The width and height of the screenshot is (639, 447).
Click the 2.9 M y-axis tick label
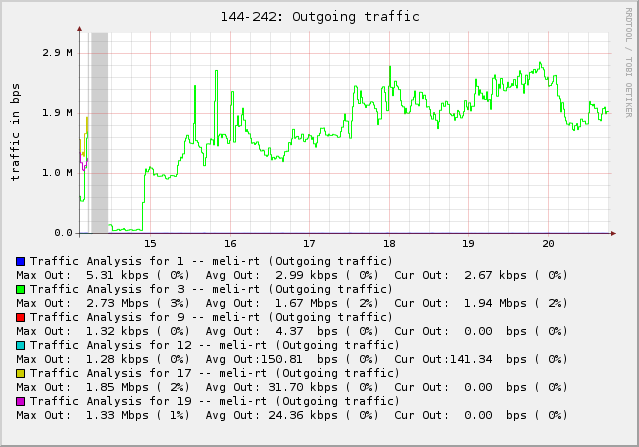58,53
